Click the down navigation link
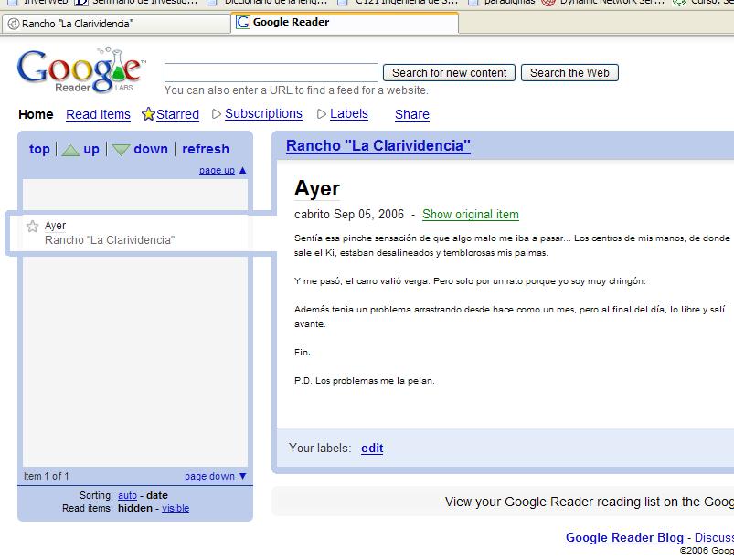 [151, 149]
